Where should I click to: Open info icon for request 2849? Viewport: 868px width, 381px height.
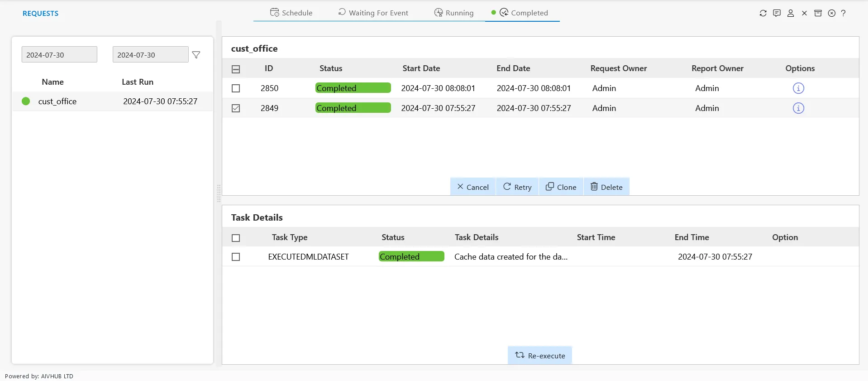(x=798, y=108)
